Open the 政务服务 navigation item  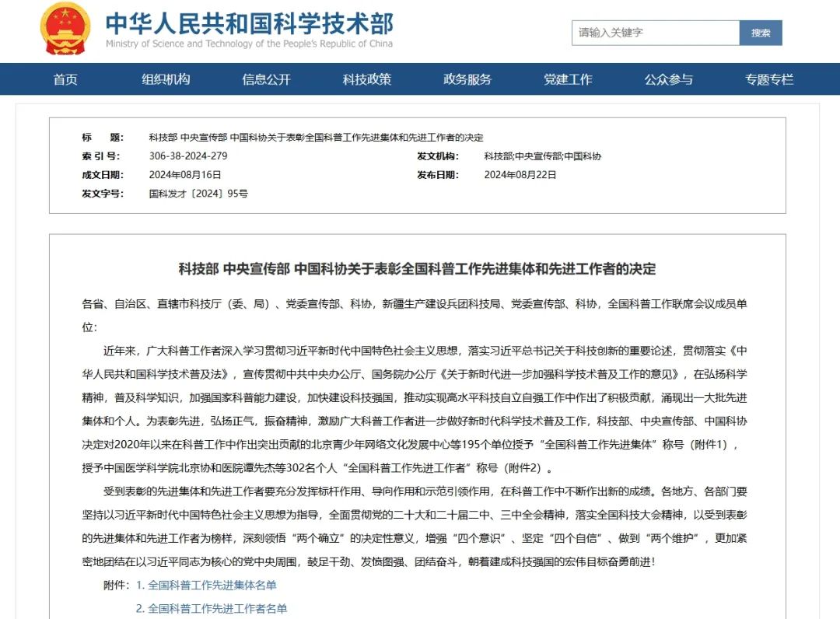[467, 79]
